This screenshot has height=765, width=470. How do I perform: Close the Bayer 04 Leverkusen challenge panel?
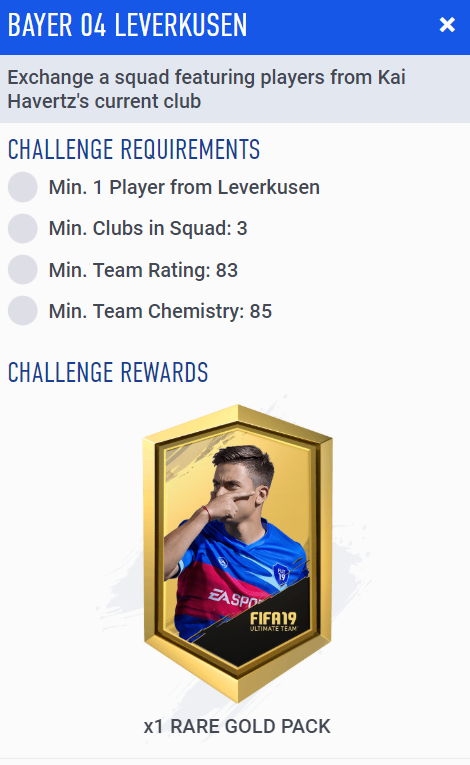click(x=447, y=24)
